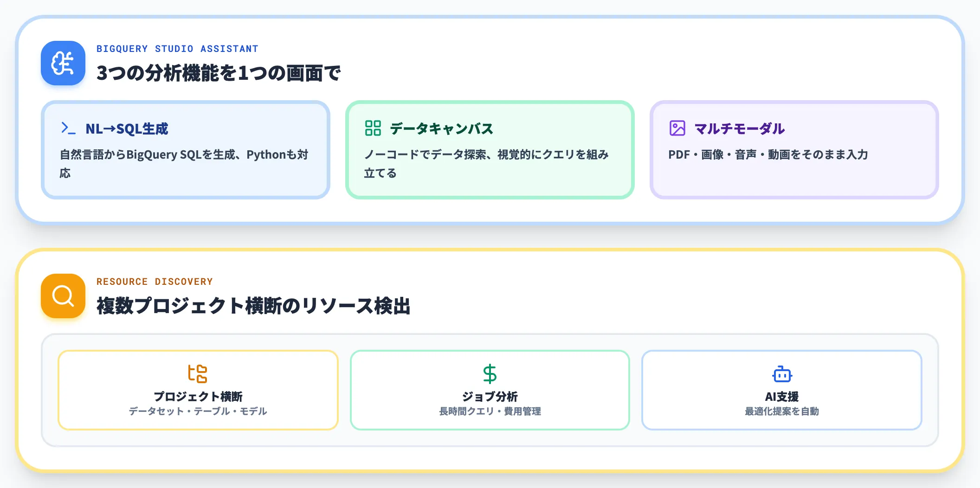
Task: Select the NL→SQL生成 card title
Action: click(127, 128)
